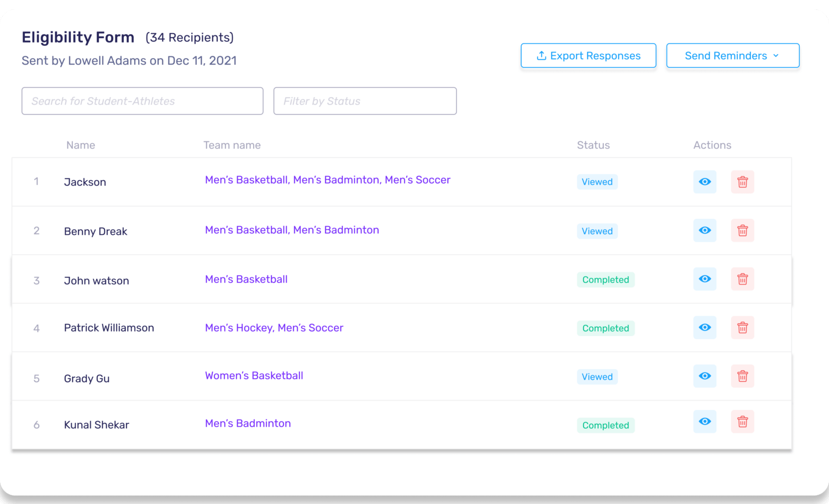
Task: Click Kunal Shekar's delete trash icon
Action: [742, 422]
